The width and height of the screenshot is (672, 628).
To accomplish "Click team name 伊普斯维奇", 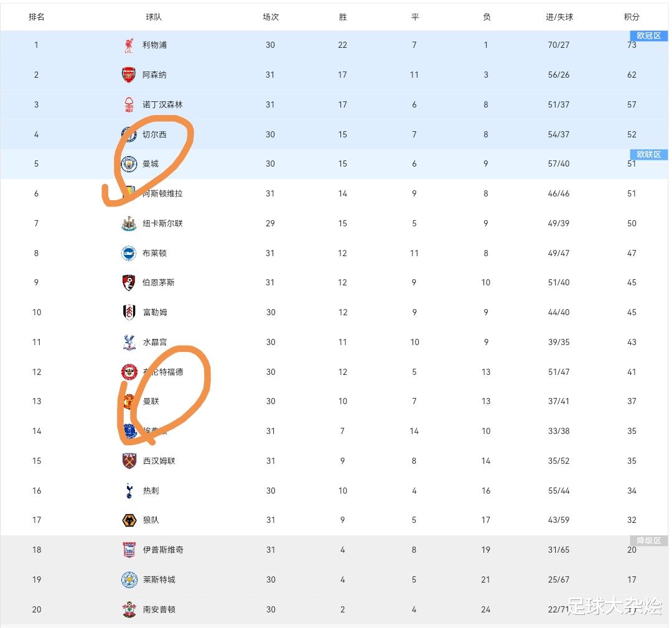I will [x=163, y=550].
